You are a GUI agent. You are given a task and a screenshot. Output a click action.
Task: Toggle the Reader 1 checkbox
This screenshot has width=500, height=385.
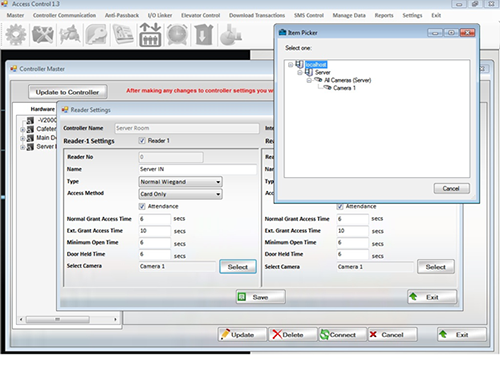pyautogui.click(x=142, y=141)
